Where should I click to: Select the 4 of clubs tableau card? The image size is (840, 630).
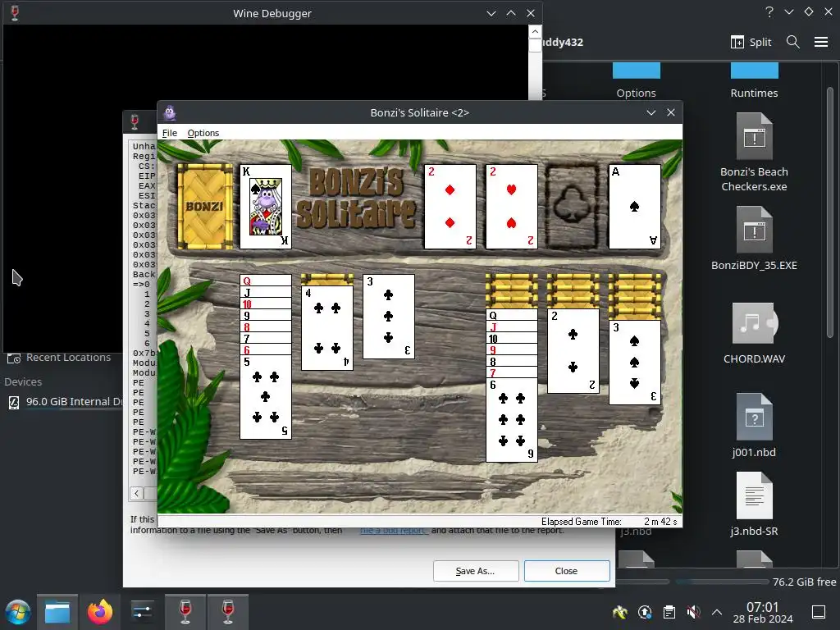327,328
